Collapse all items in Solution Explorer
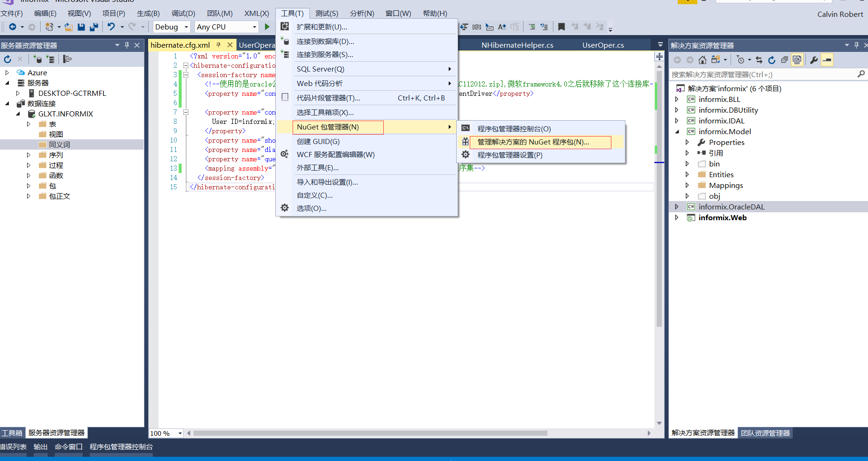Screen dimensions: 868x461 784,60
